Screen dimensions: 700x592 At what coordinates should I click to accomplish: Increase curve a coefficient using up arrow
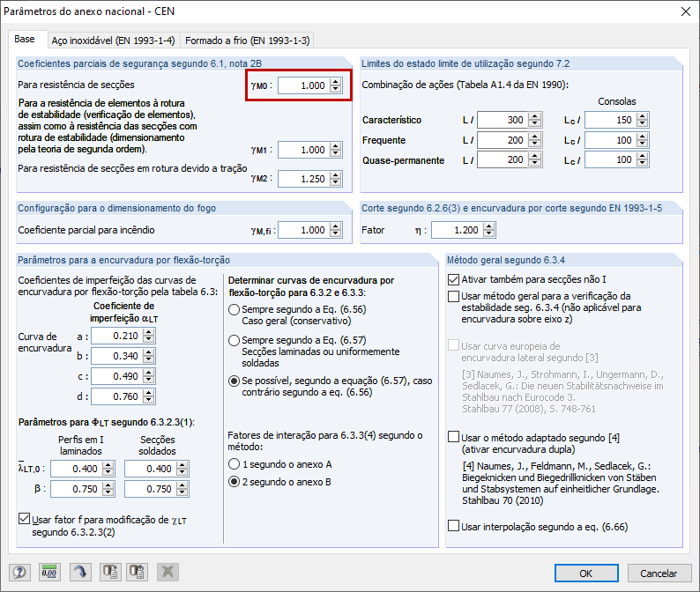149,332
